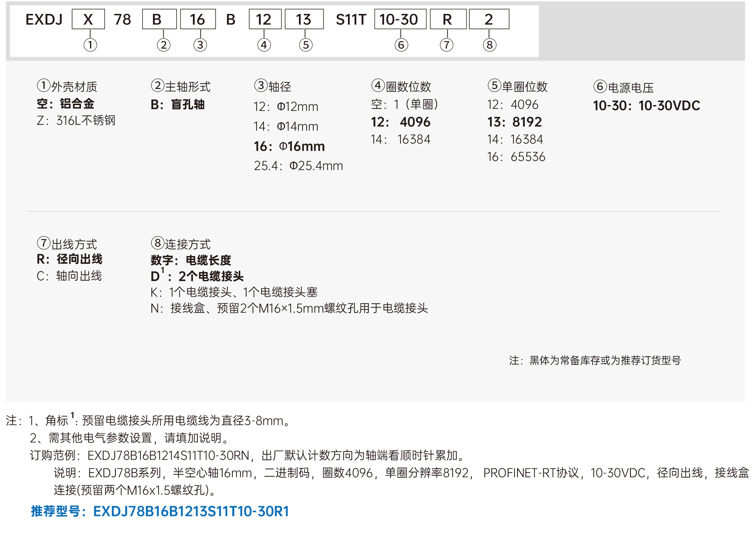756x533 pixels.
Task: Click circled number 3 under the 16 box
Action: point(200,45)
